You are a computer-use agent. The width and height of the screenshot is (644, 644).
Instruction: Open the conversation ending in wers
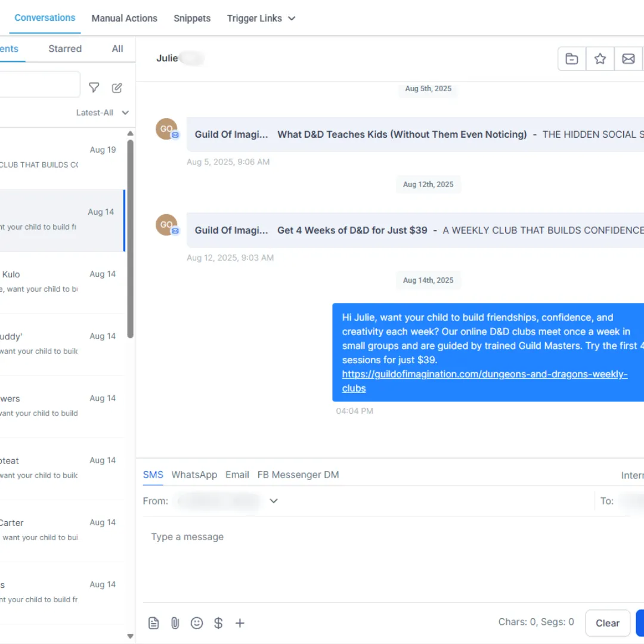click(62, 406)
